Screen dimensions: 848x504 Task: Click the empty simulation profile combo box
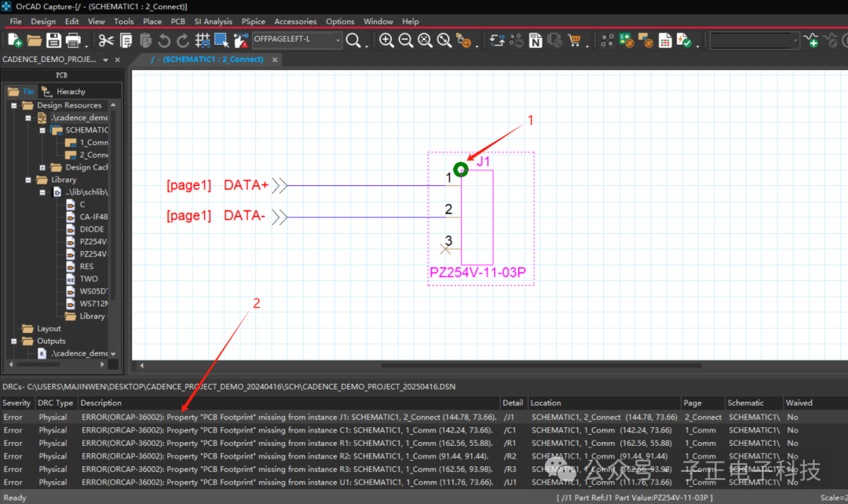755,41
